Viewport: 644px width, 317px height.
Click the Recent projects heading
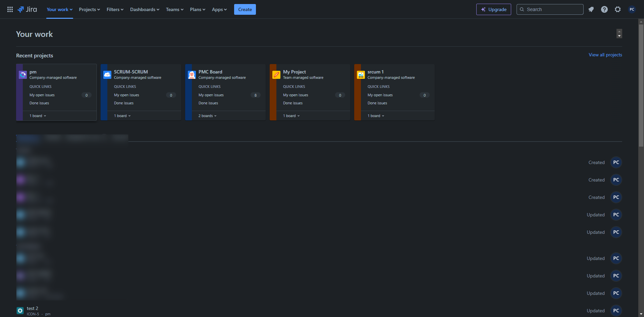tap(35, 55)
